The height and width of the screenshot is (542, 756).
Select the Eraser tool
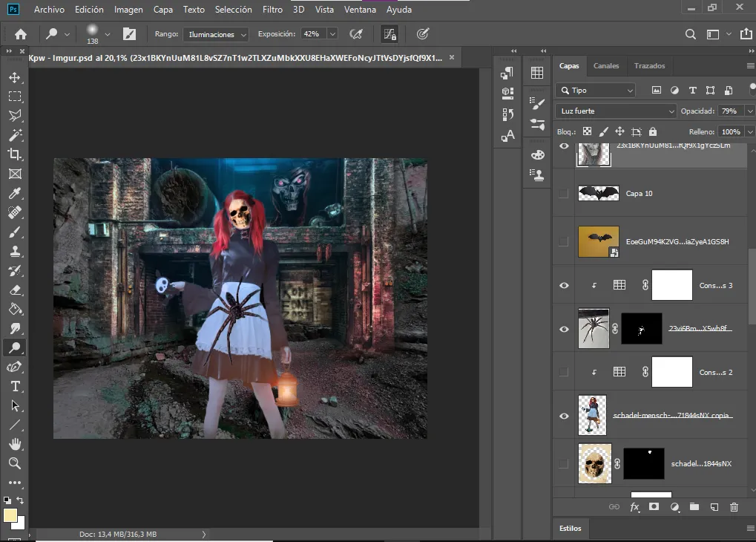click(x=14, y=290)
